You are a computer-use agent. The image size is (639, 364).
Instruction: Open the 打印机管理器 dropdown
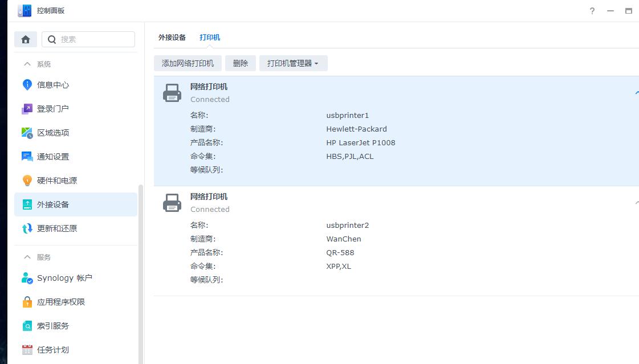click(293, 63)
